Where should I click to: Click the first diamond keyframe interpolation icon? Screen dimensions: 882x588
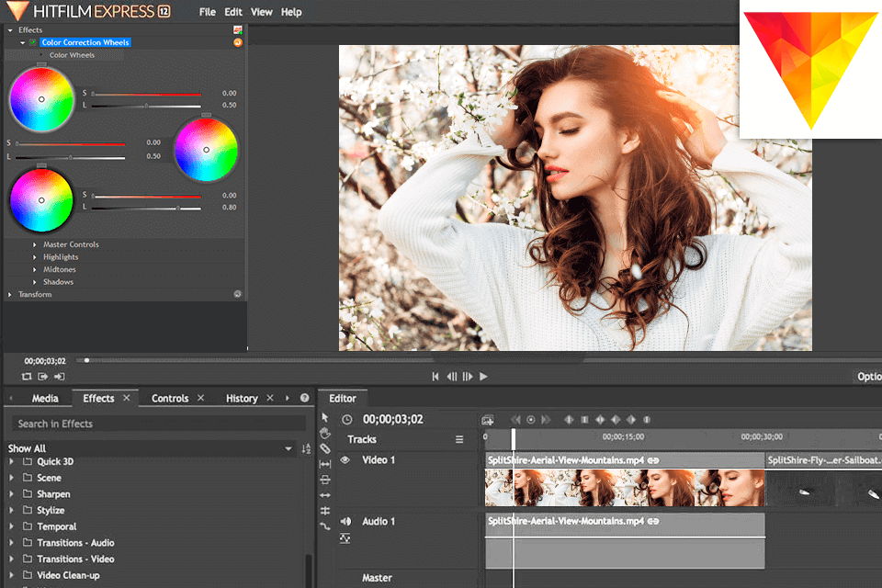point(569,420)
